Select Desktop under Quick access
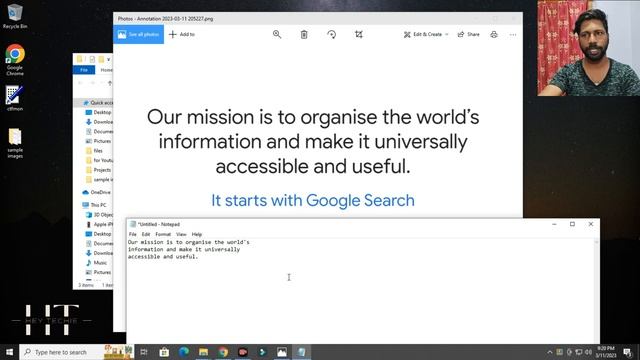This screenshot has width=640, height=360. 98,112
